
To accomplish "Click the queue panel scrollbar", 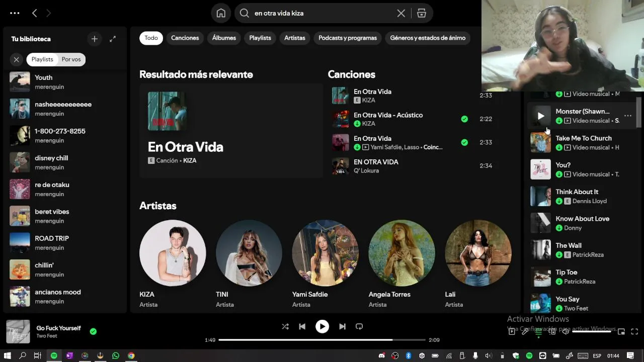I will coord(639,113).
